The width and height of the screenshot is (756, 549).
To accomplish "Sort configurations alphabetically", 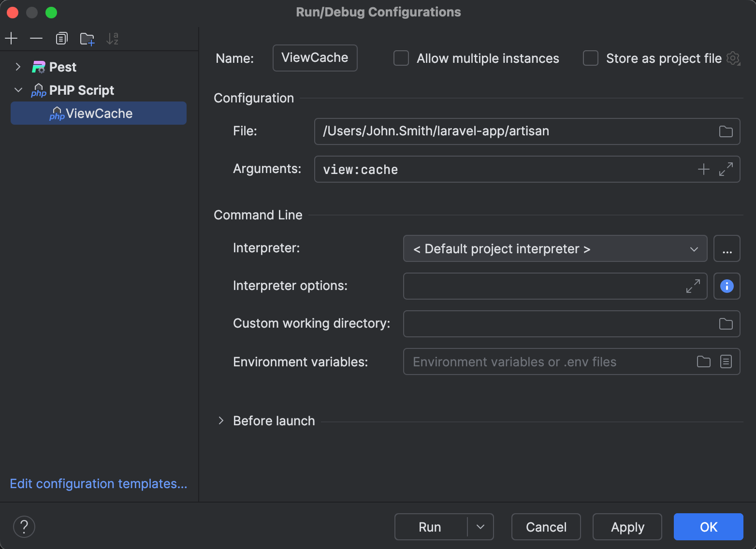I will [x=113, y=38].
